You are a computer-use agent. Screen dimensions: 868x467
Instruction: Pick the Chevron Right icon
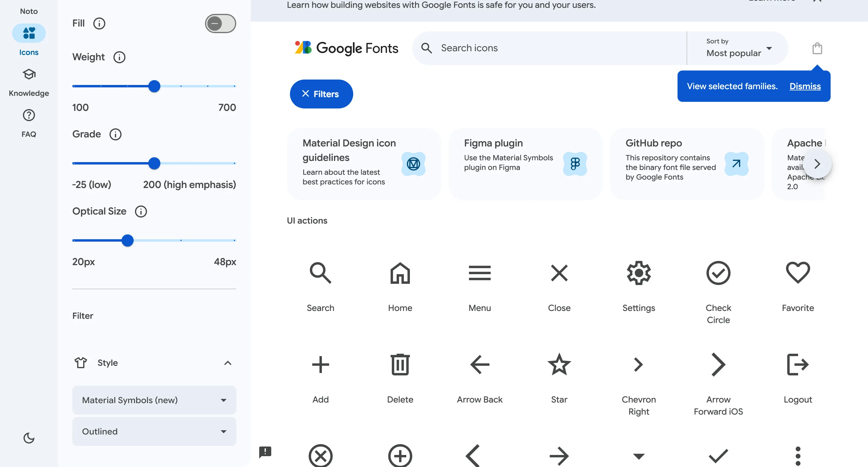(639, 364)
